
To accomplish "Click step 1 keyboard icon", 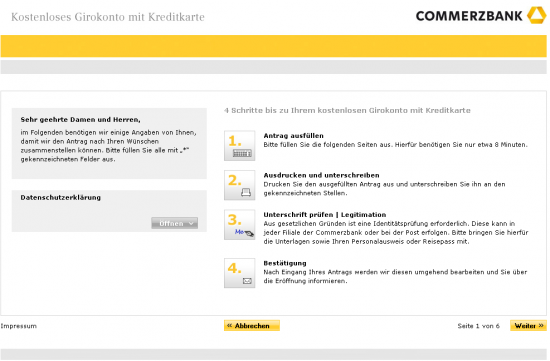I will tap(240, 146).
